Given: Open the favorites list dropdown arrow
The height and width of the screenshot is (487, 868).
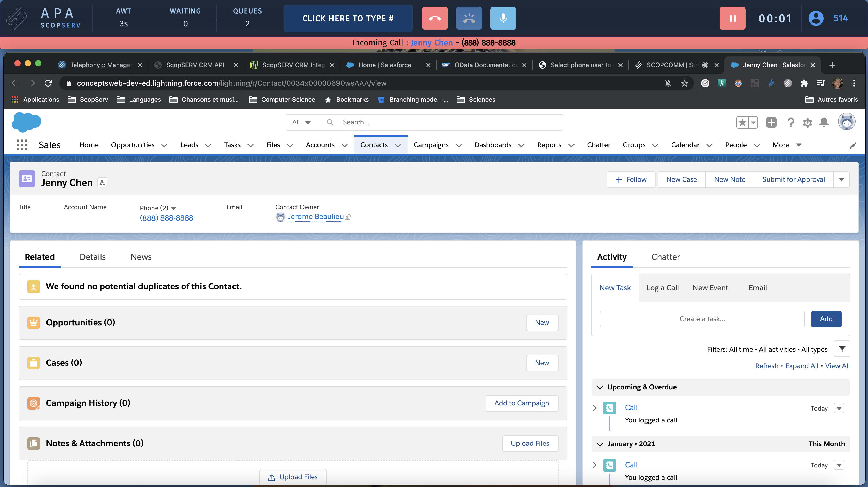Looking at the screenshot, I should pyautogui.click(x=753, y=122).
